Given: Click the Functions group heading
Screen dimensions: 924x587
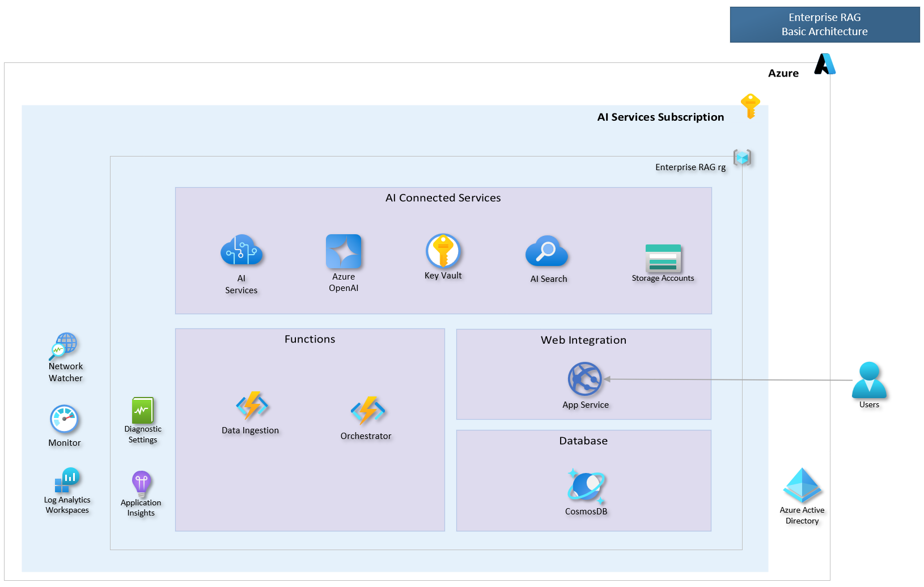Looking at the screenshot, I should tap(310, 339).
